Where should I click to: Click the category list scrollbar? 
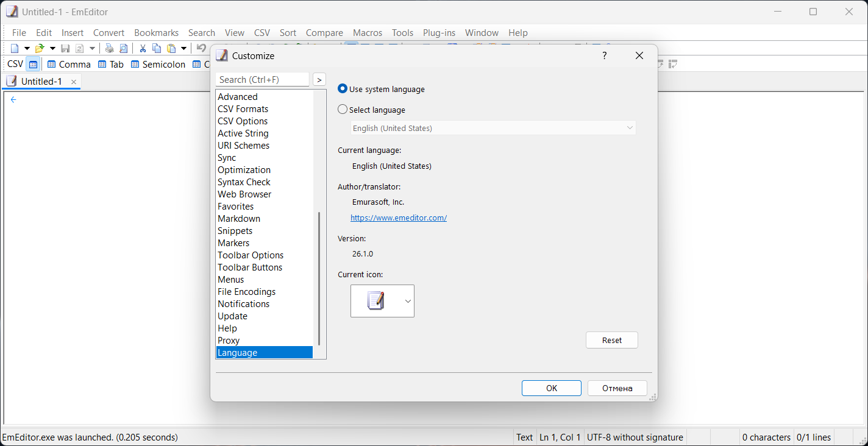pos(319,279)
